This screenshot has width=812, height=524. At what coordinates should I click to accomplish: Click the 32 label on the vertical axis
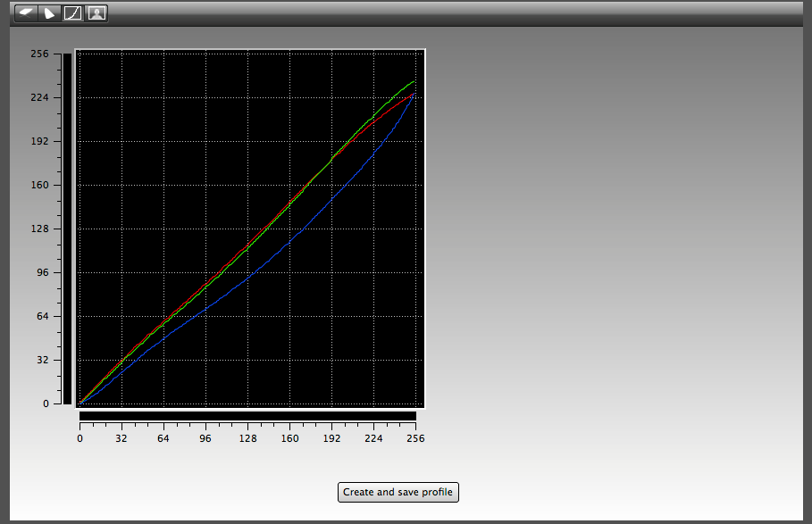[43, 360]
